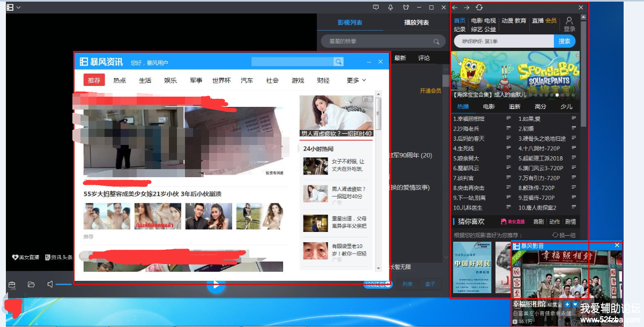The height and width of the screenshot is (327, 644).
Task: Open the skin (shirt) icon in player
Action: (405, 7)
